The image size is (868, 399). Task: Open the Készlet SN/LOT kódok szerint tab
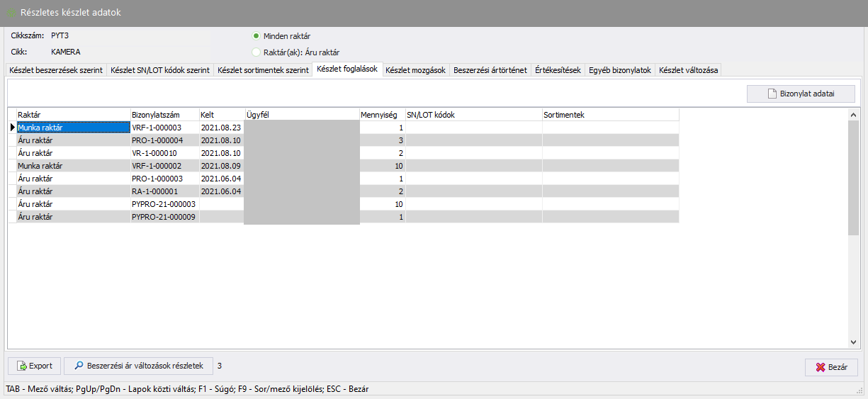click(x=160, y=70)
